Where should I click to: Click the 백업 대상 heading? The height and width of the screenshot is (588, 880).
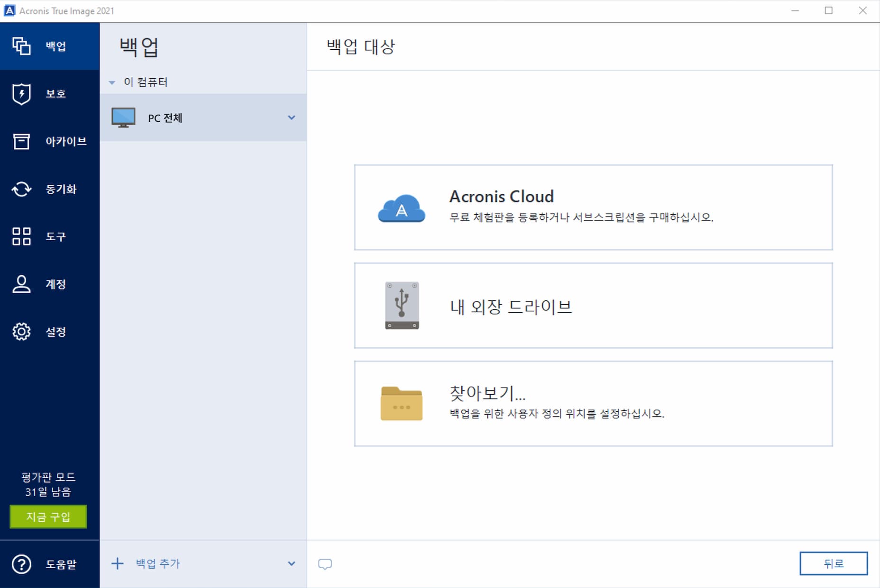[x=361, y=46]
